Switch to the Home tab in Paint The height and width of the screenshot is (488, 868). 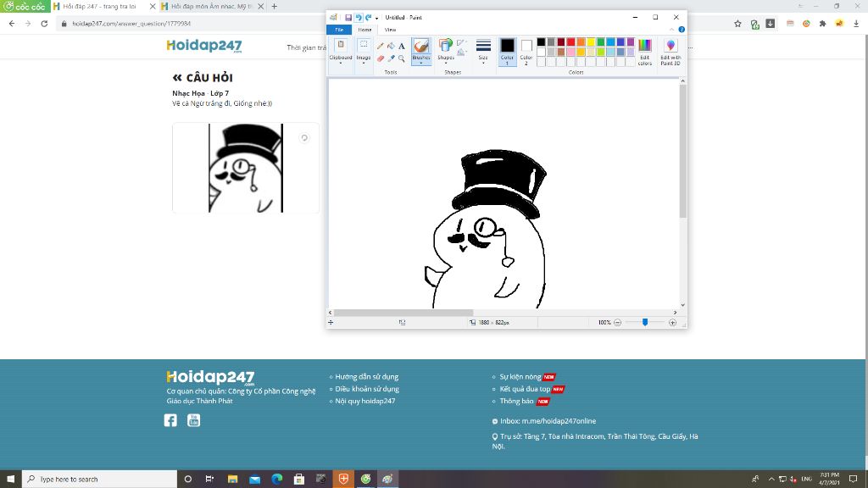(364, 30)
